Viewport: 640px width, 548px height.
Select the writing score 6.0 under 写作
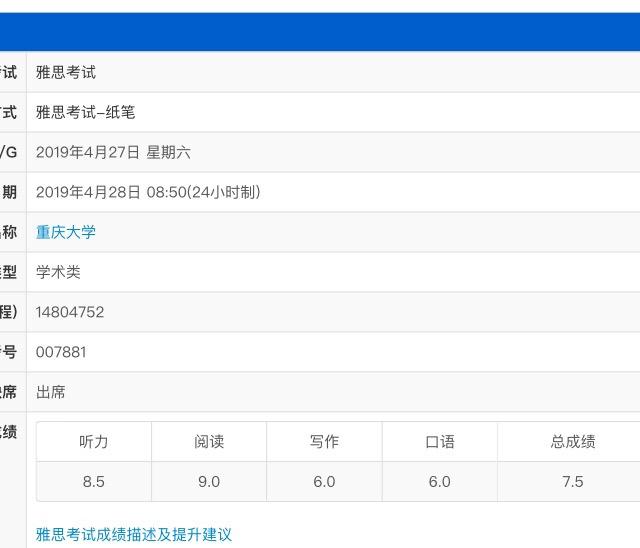click(324, 481)
